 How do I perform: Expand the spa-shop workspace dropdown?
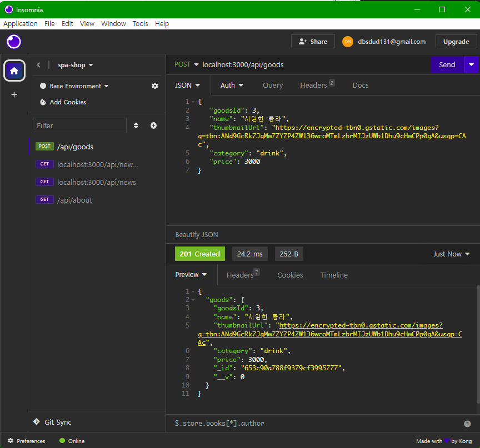76,65
